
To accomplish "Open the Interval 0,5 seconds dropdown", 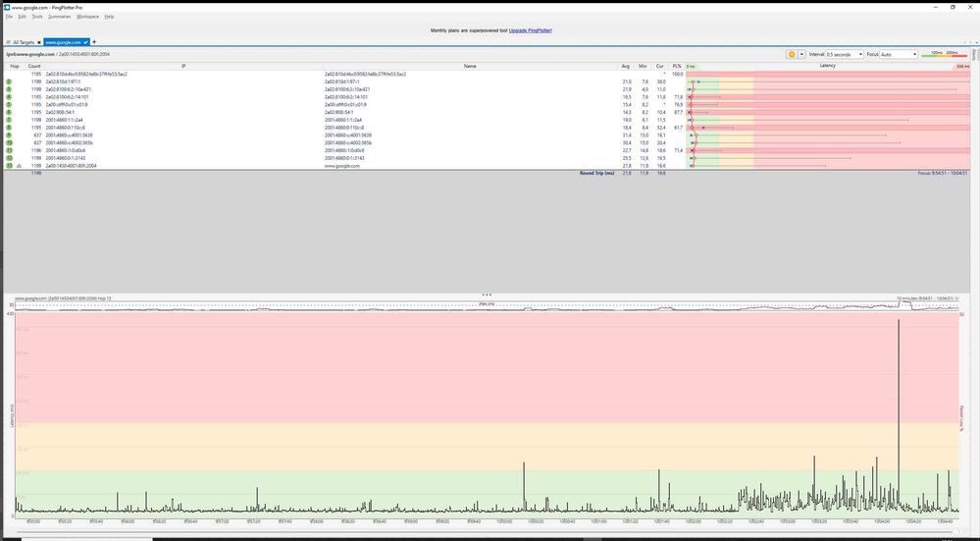I will click(x=845, y=54).
